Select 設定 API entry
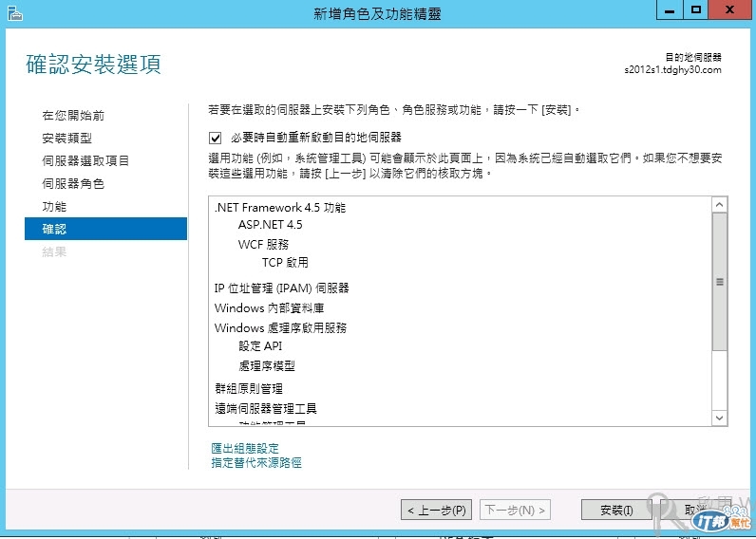The width and height of the screenshot is (756, 539). [x=260, y=345]
